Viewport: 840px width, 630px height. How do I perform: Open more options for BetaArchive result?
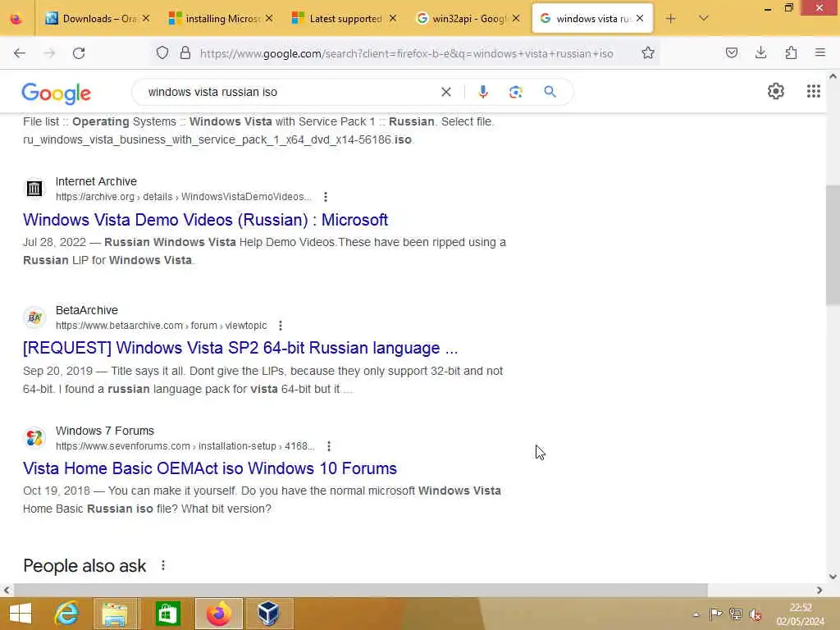coord(281,326)
